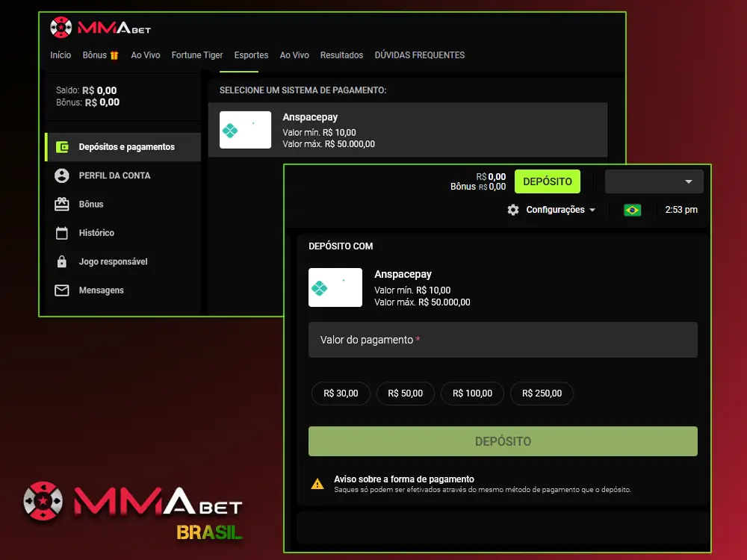This screenshot has width=747, height=560.
Task: Choose the R$ 100,00 amount chip
Action: click(472, 393)
